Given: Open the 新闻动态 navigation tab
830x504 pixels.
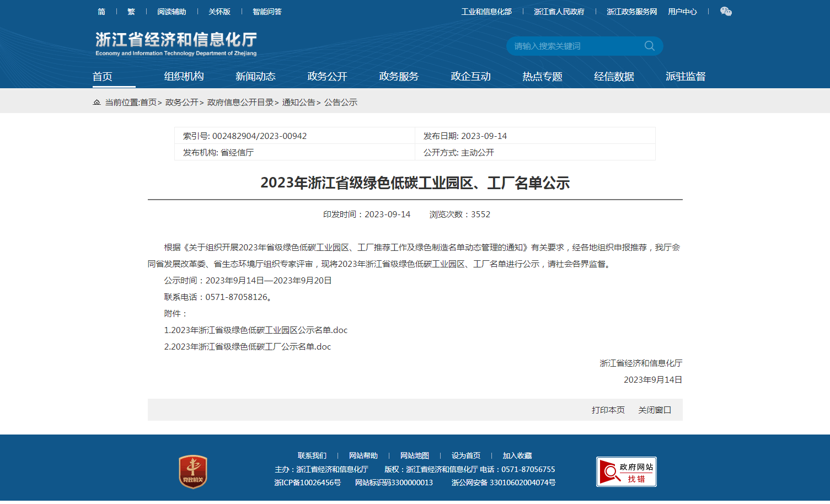Looking at the screenshot, I should [255, 77].
